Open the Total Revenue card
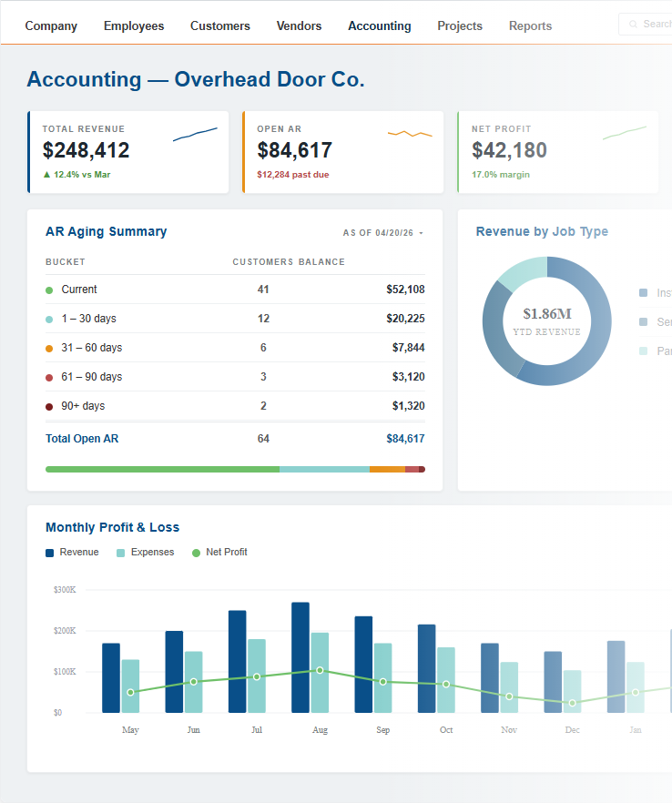Screen dimensions: 672x803 tap(128, 152)
